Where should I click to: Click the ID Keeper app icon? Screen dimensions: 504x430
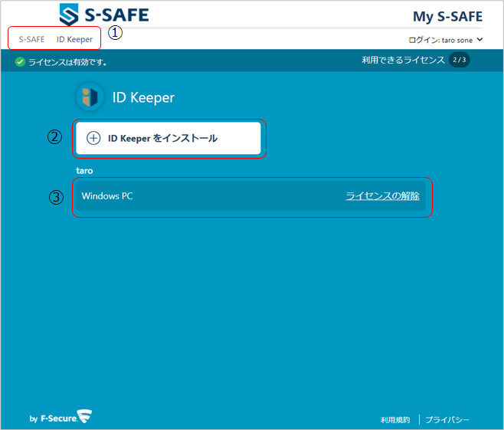click(x=88, y=97)
